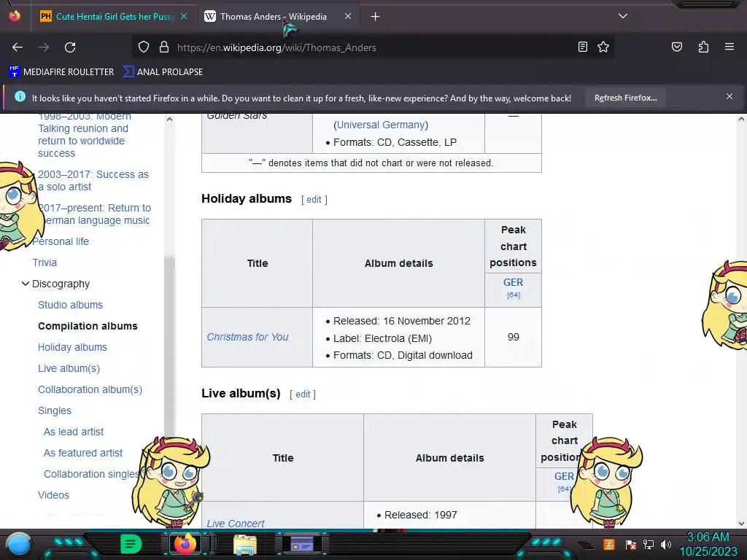Open the extensions puzzle menu

[703, 47]
